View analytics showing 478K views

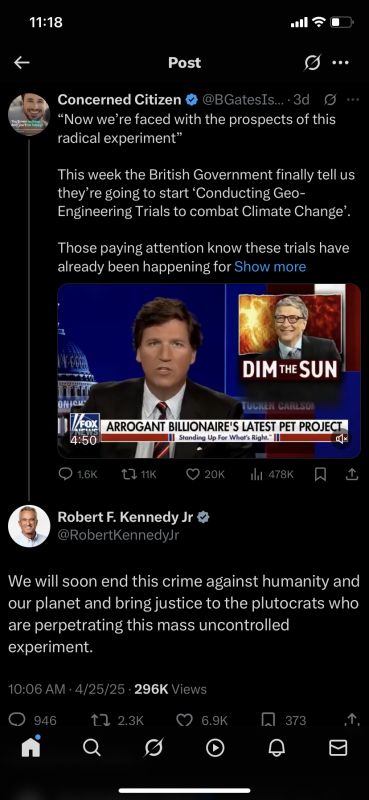point(272,474)
